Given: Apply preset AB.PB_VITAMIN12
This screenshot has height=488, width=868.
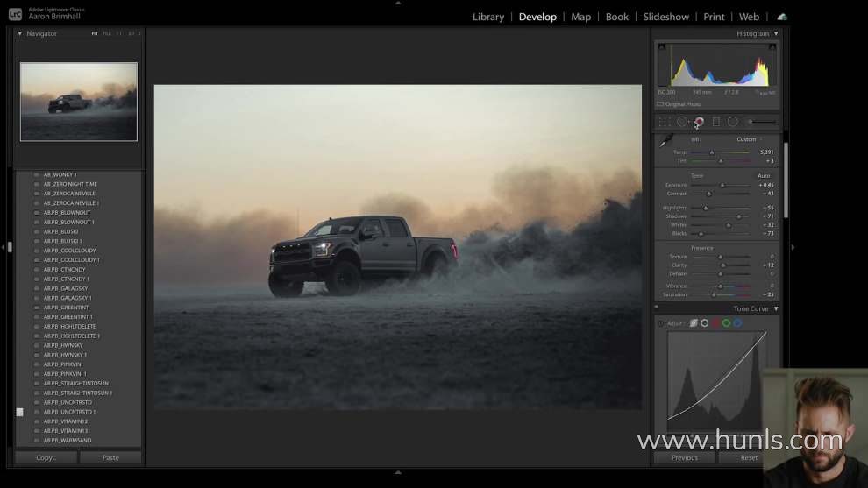Looking at the screenshot, I should click(x=66, y=421).
